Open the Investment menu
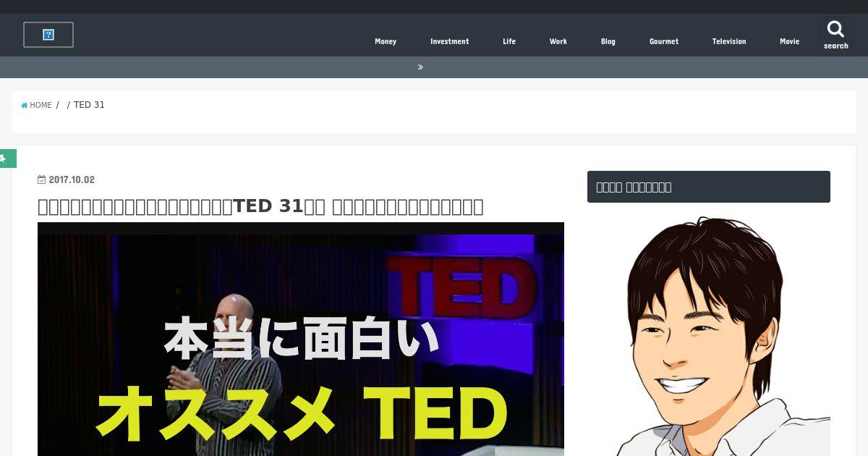Viewport: 868px width, 456px height. [449, 41]
